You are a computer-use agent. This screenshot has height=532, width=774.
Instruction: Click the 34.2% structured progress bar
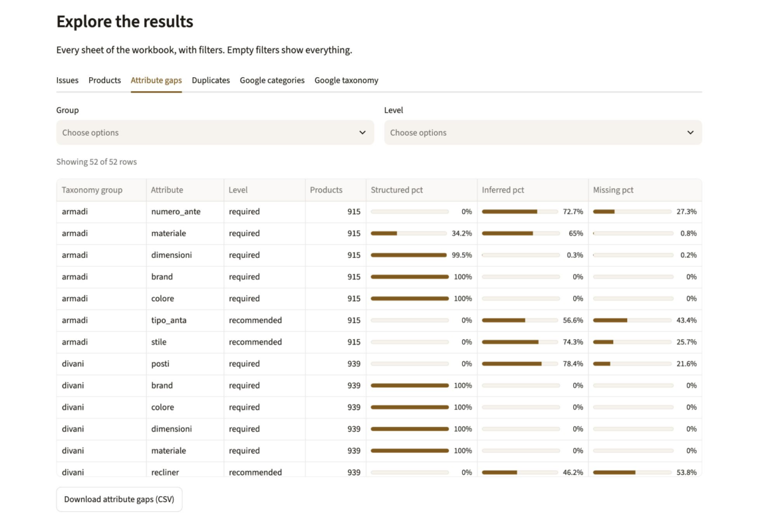(410, 233)
